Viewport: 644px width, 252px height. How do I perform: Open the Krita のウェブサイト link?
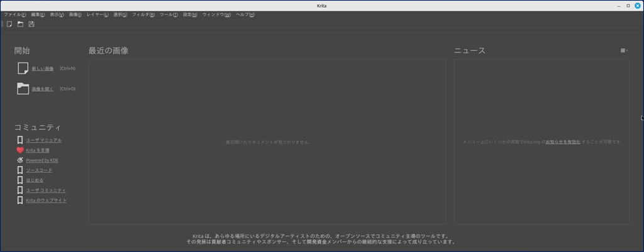tap(46, 200)
